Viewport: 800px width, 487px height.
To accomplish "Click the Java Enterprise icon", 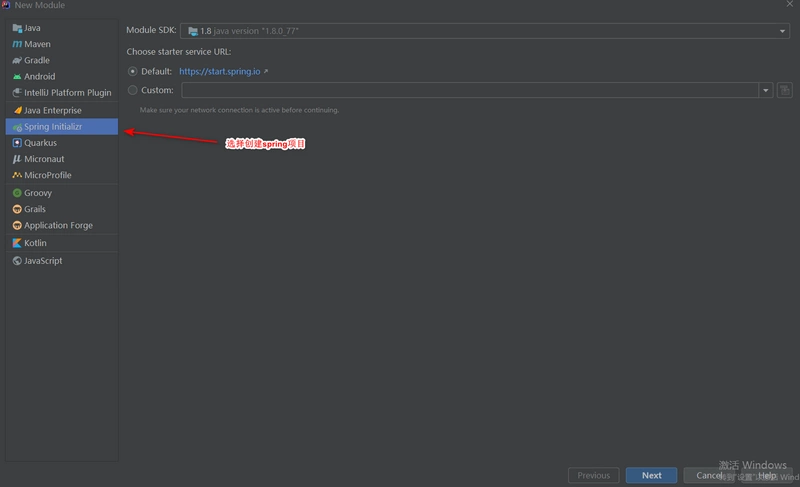I will click(x=17, y=110).
